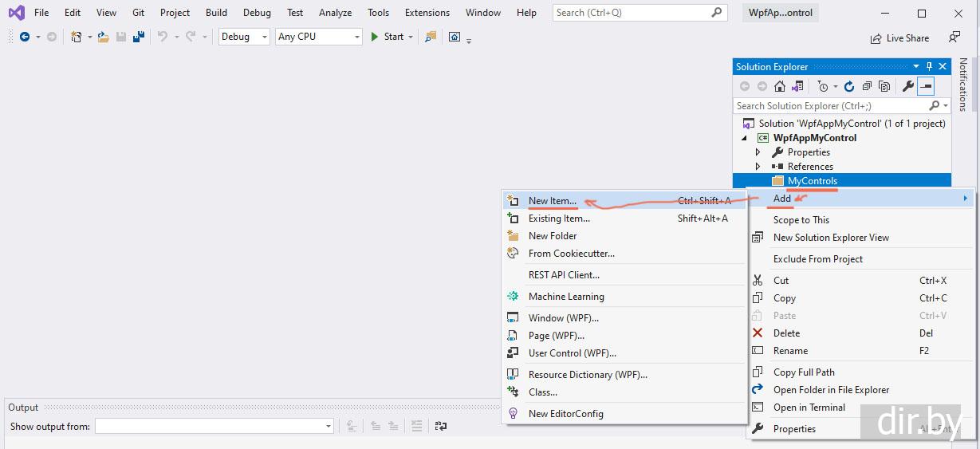Click the Live Share button

point(899,37)
